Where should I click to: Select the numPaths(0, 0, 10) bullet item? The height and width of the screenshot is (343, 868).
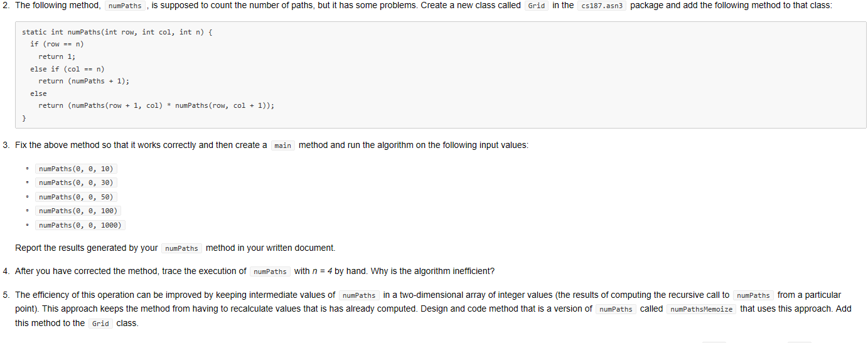77,169
